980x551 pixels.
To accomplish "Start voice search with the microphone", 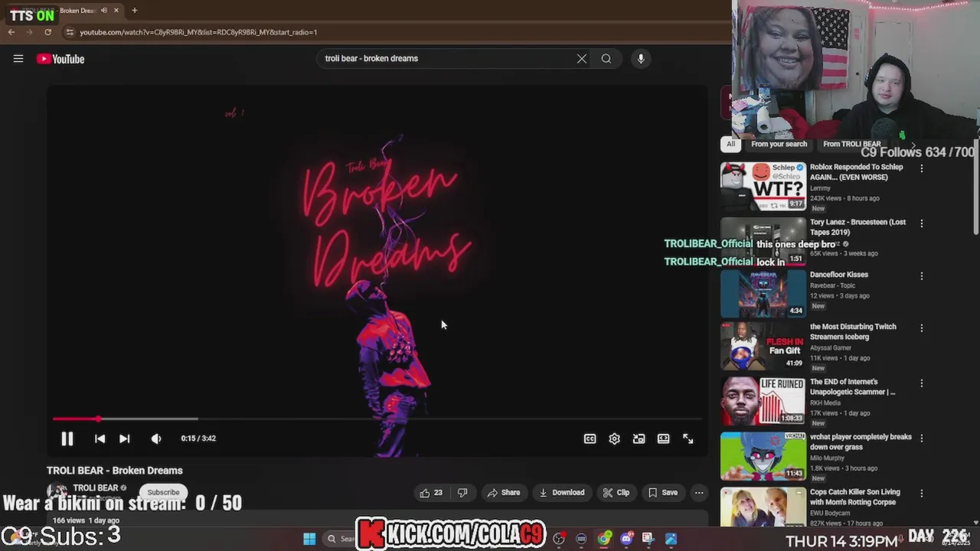I will (x=641, y=58).
